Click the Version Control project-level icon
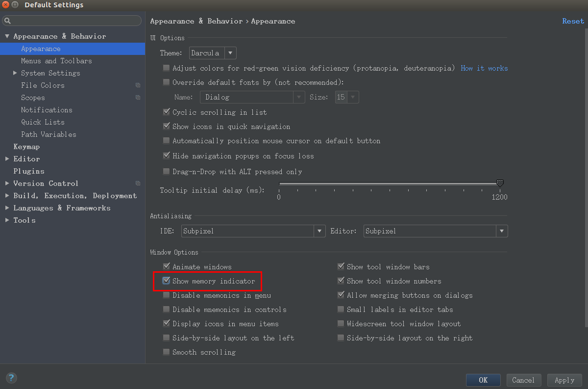This screenshot has width=588, height=389. pos(138,183)
